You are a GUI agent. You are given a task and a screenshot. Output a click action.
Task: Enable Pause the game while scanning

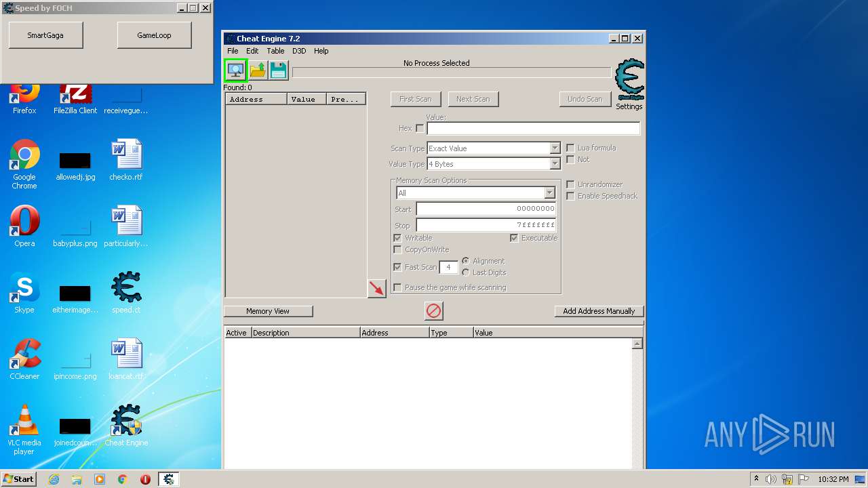[397, 287]
